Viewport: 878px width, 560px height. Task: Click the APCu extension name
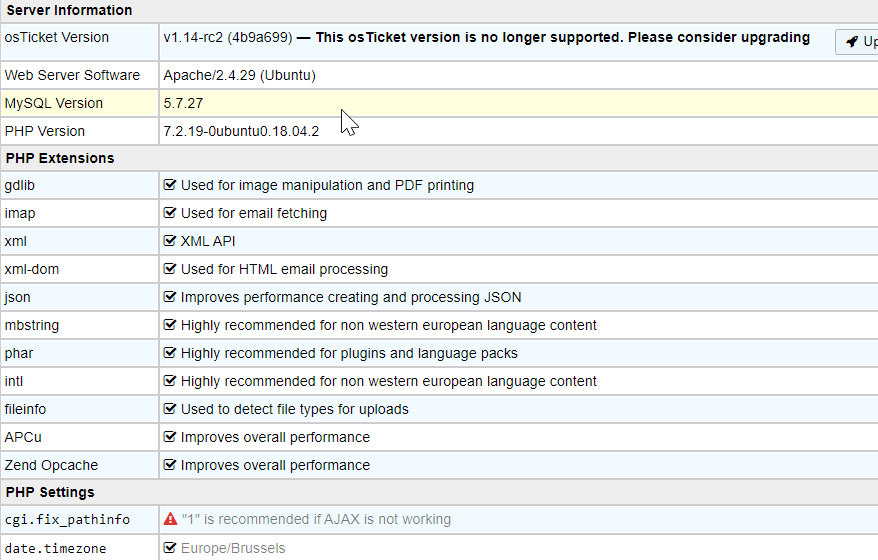click(23, 437)
